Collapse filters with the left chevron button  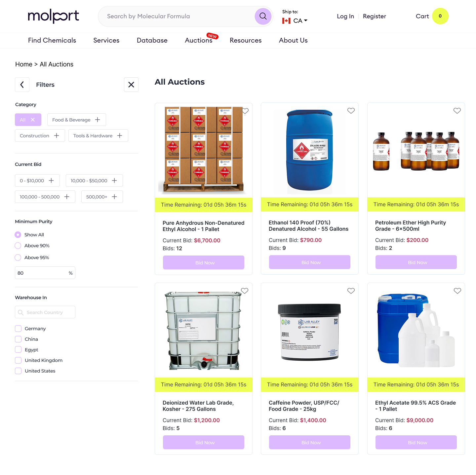(x=22, y=85)
